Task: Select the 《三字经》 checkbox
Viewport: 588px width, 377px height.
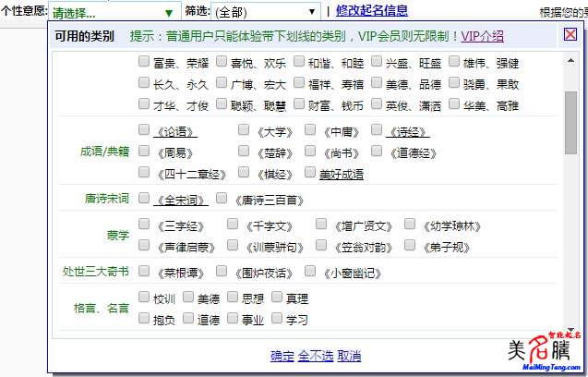Action: point(144,225)
